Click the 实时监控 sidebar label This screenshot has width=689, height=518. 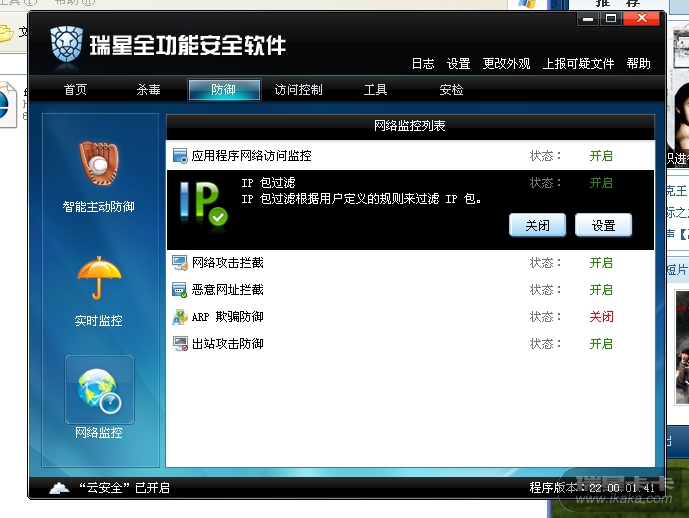[x=98, y=321]
